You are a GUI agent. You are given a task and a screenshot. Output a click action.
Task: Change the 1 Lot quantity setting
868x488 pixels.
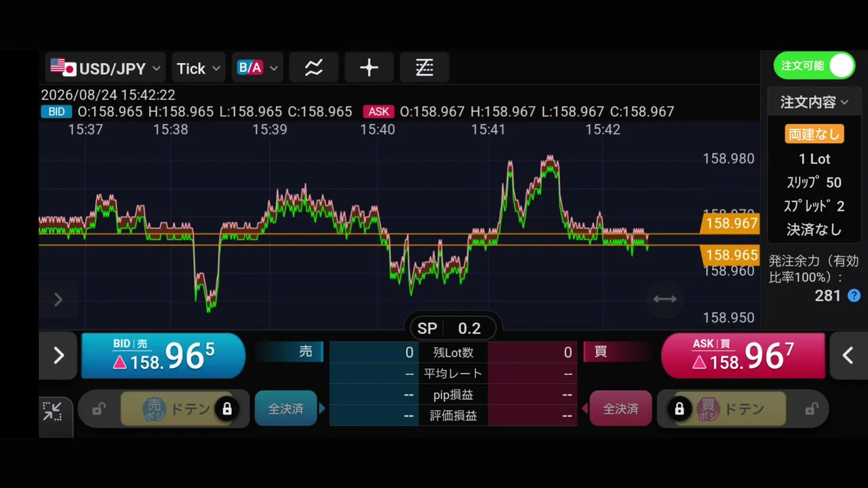tap(814, 159)
